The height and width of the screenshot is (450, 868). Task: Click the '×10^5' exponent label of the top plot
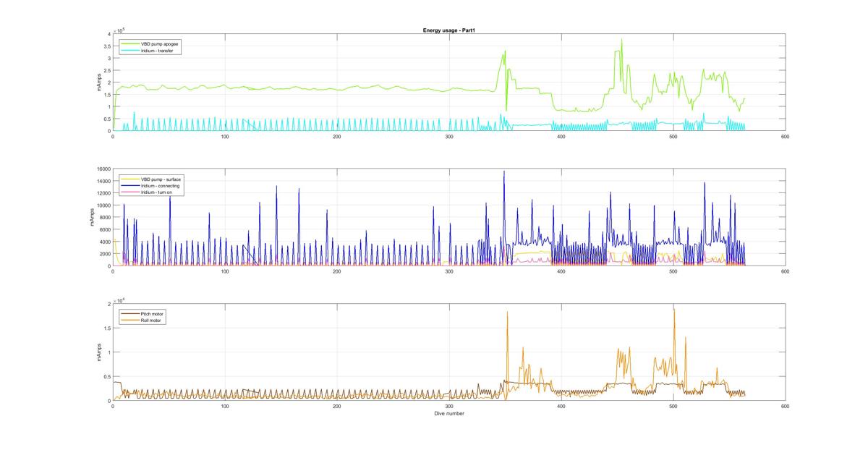pos(119,30)
